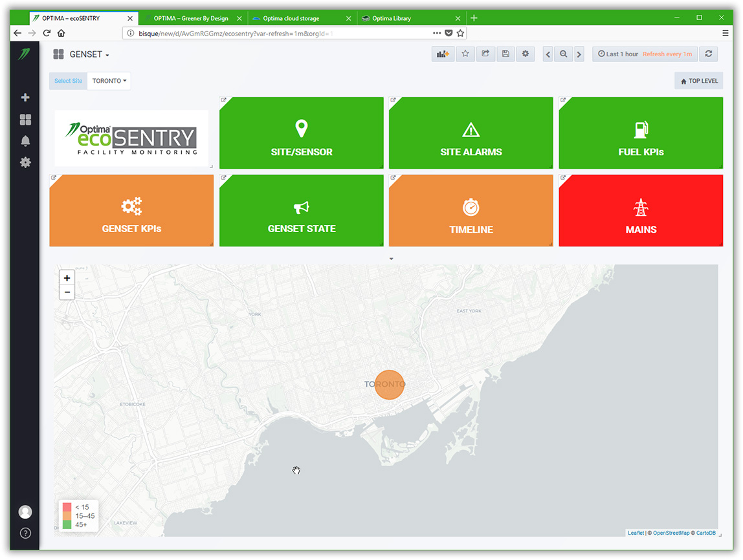Screen dimensions: 743x560
Task: Click the Select Site label
Action: coord(68,81)
